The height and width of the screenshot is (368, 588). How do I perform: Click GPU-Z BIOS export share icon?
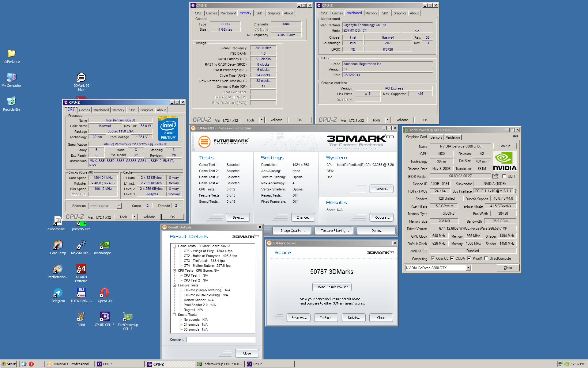[x=495, y=176]
